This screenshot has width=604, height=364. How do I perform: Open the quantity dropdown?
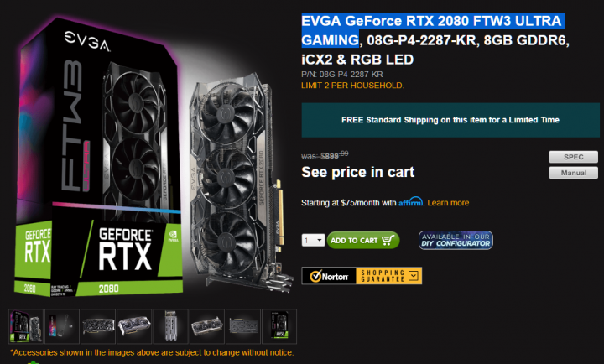coord(313,241)
